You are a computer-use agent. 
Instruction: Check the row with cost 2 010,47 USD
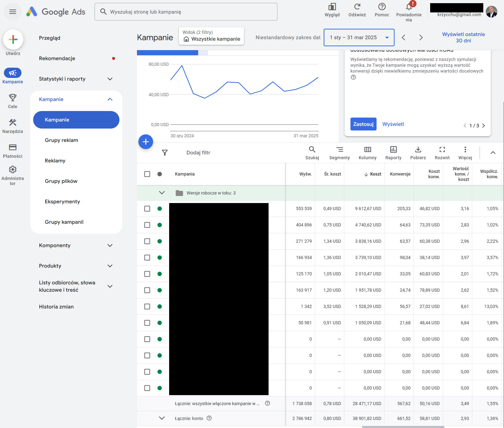click(x=147, y=274)
